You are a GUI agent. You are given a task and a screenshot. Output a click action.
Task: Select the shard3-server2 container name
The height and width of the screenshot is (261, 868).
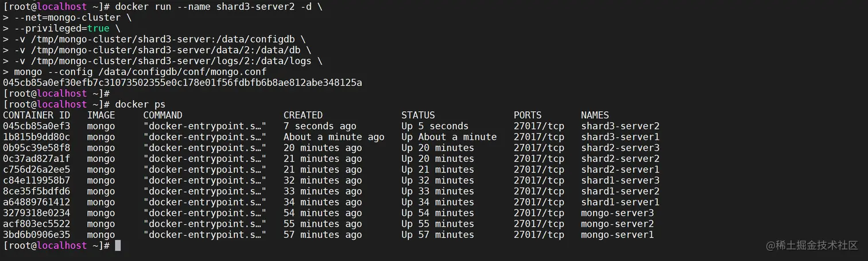pos(620,126)
